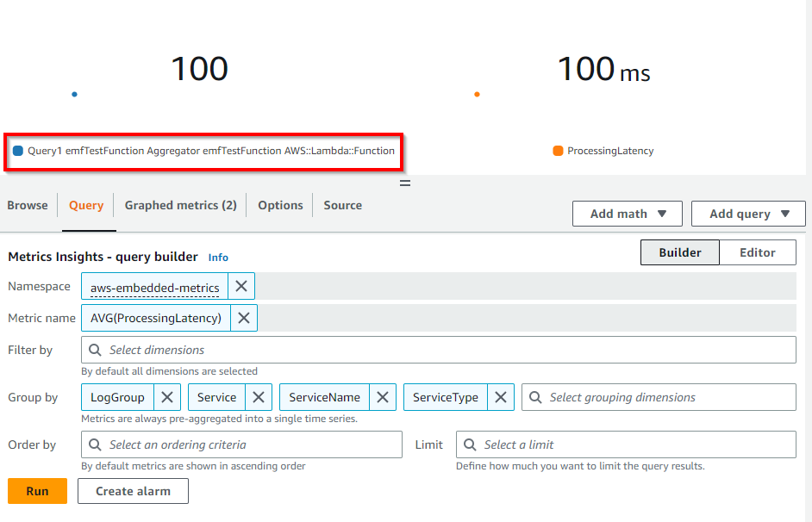Click the ProcessingLatency legend label

pos(610,151)
